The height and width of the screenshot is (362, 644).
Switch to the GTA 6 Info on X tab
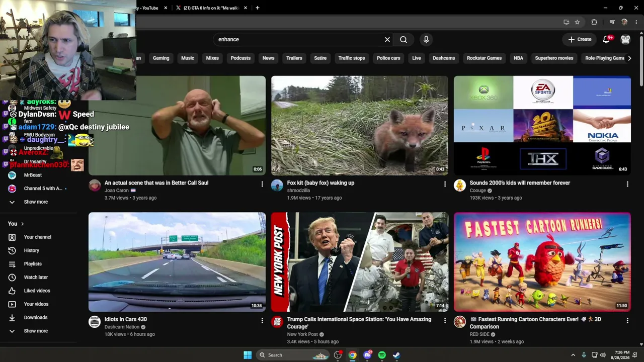(211, 8)
